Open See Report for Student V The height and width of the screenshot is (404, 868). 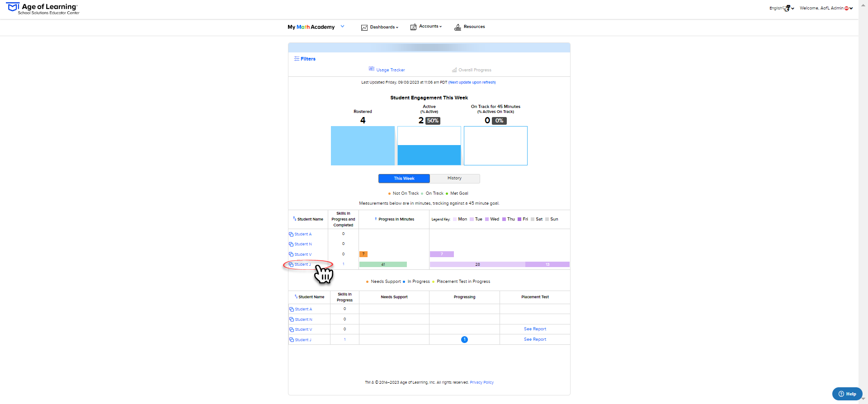[x=535, y=329]
